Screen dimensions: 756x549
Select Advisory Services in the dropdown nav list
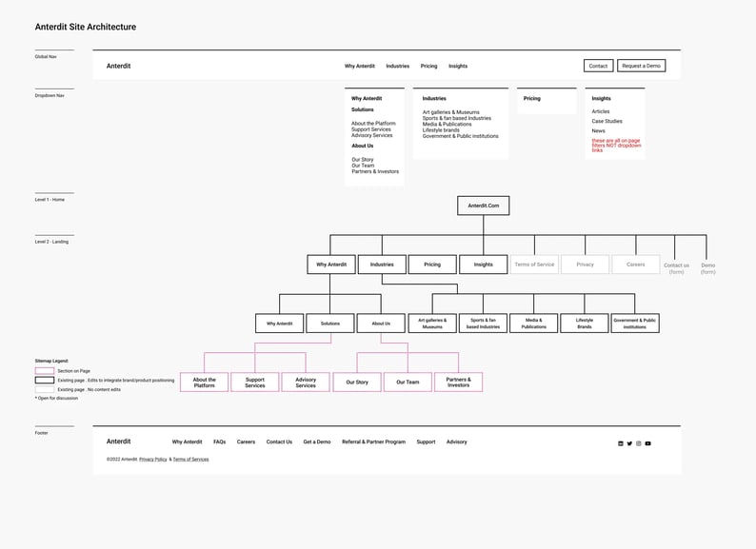(371, 135)
